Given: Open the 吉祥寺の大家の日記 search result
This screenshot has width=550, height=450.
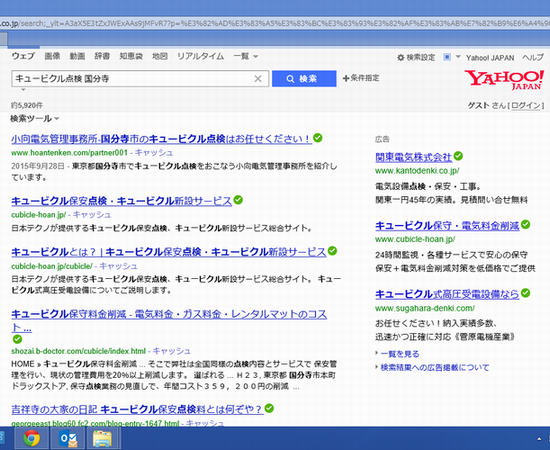Looking at the screenshot, I should pyautogui.click(x=137, y=409).
